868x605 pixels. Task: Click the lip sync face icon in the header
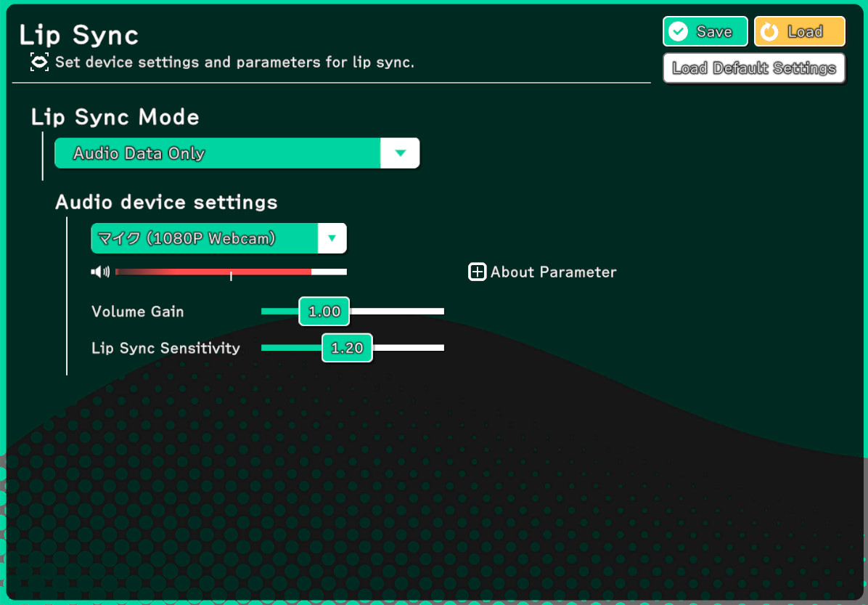39,62
